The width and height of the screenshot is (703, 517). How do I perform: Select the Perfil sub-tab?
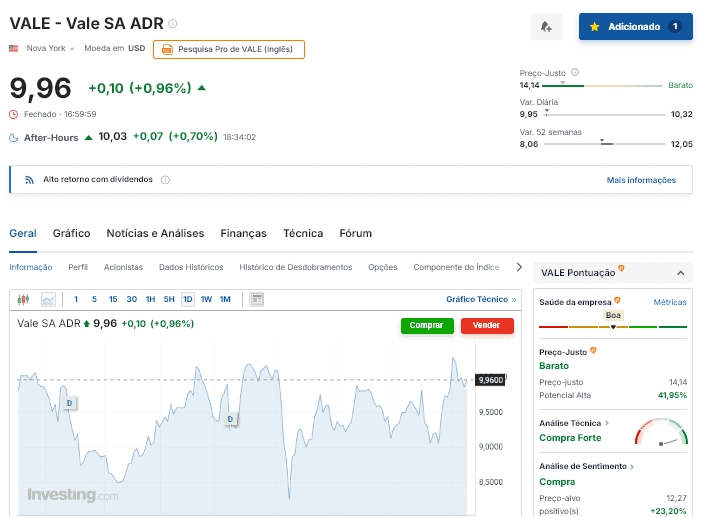(x=78, y=267)
